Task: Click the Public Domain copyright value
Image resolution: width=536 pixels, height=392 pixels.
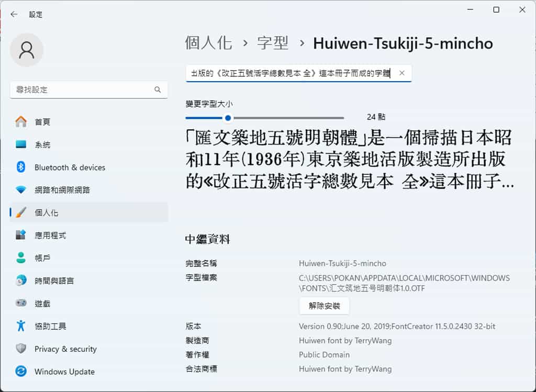Action: 324,355
